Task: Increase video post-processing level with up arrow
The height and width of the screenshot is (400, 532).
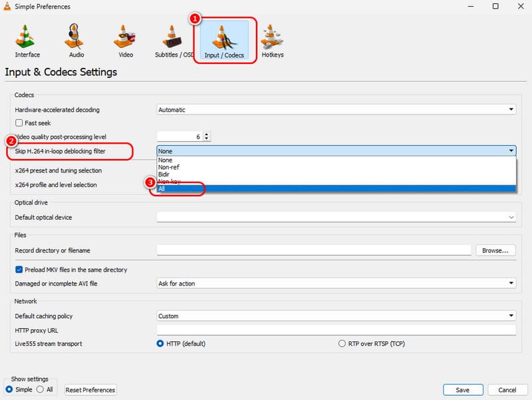Action: pos(206,134)
